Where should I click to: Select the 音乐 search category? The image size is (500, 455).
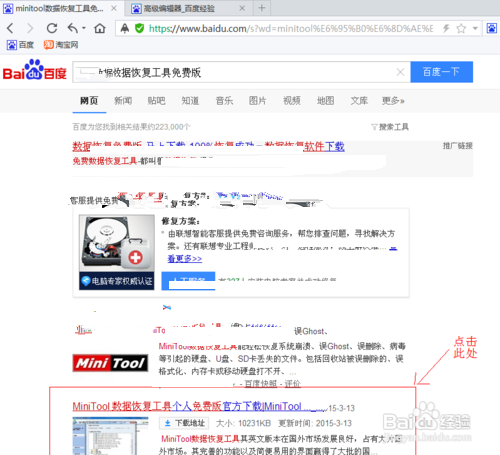click(224, 101)
